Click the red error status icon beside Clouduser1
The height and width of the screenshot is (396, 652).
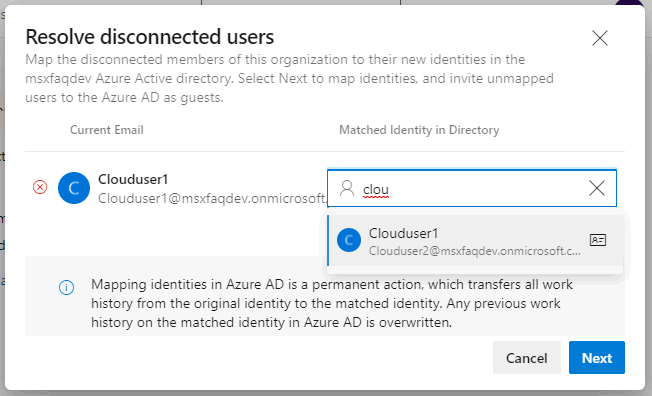[x=40, y=188]
